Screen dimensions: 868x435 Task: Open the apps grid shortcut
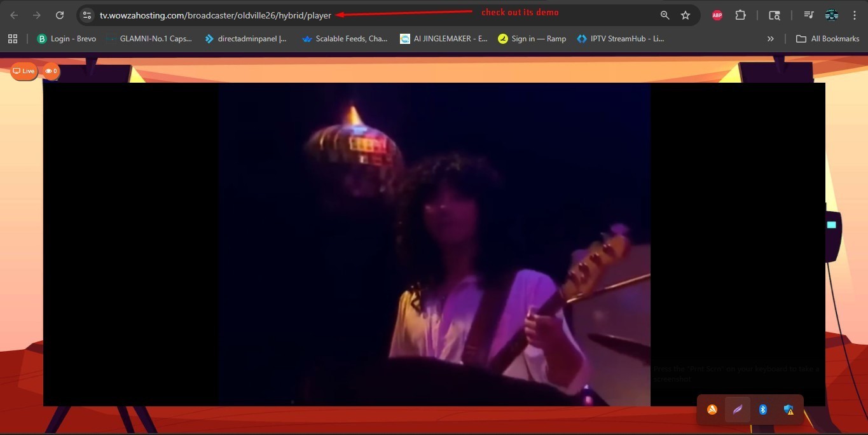point(13,39)
